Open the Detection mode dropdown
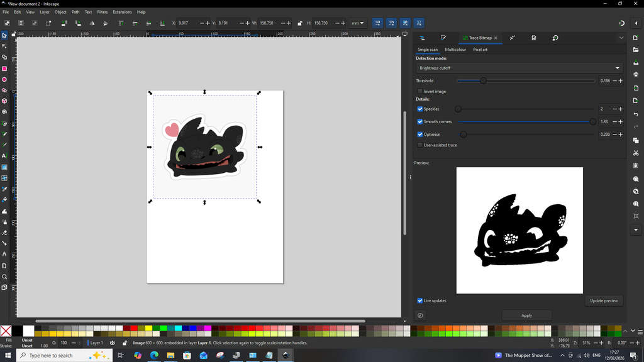 coord(519,68)
